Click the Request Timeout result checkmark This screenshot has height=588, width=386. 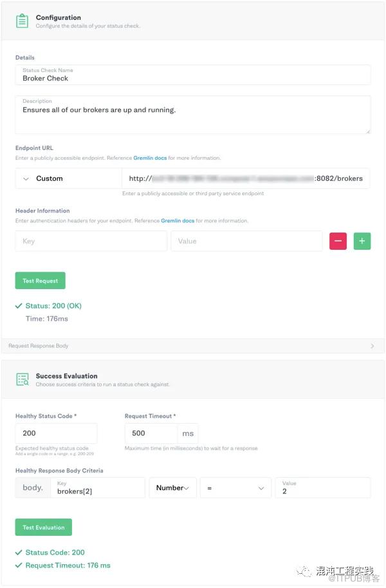click(x=19, y=565)
